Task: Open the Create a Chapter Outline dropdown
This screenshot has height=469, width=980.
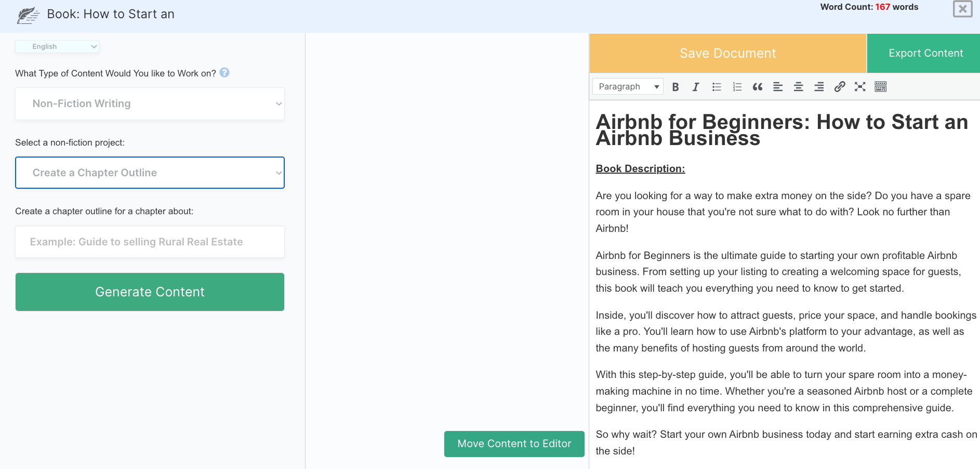Action: [150, 173]
